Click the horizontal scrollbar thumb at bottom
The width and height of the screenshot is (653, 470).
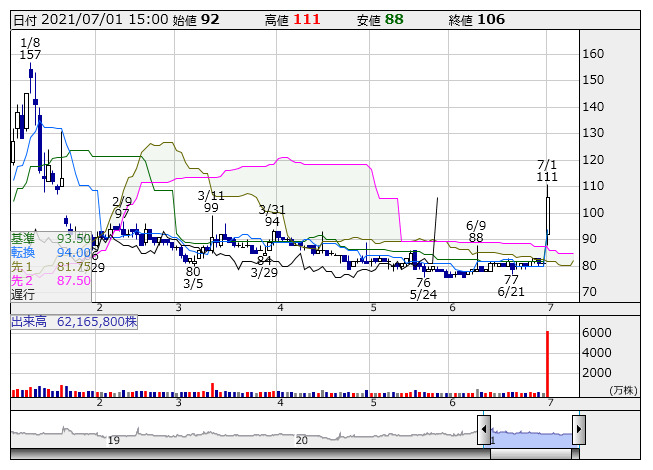(x=531, y=454)
